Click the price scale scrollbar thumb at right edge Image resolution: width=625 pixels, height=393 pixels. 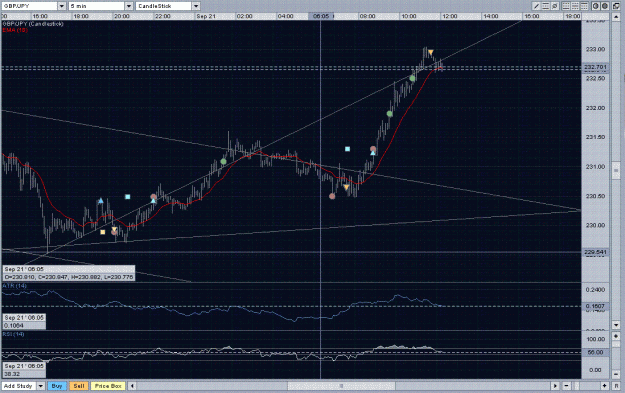click(616, 171)
